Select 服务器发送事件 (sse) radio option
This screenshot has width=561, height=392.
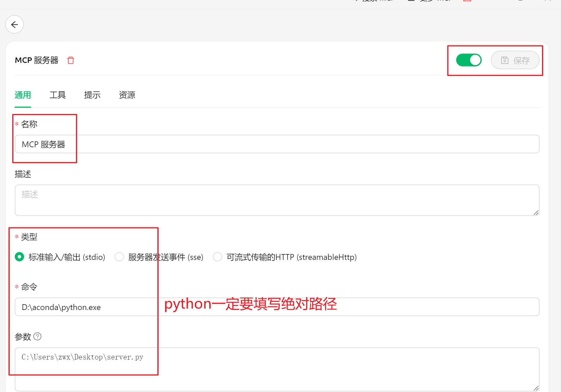119,257
